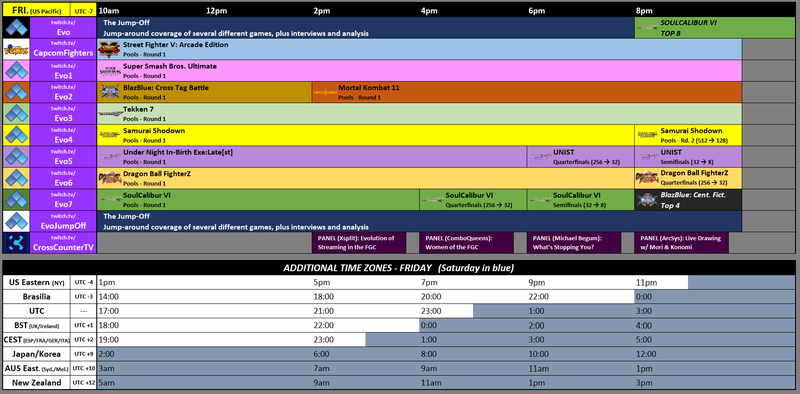Viewport: 800px width, 394px height.
Task: Open the twitch.tv/CrossCounterTV channel link
Action: point(63,243)
